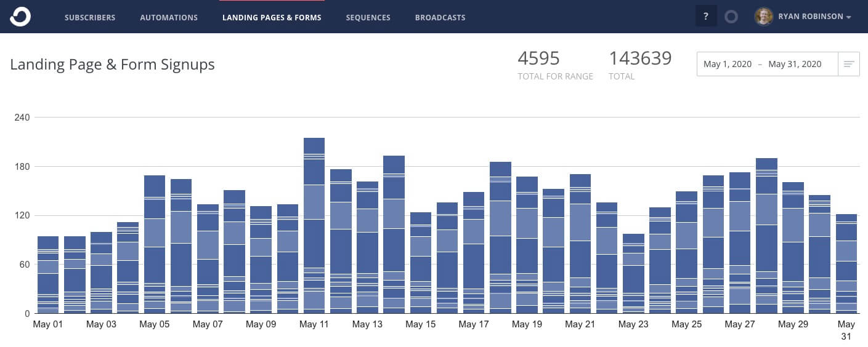This screenshot has height=347, width=868.
Task: Click the ConvertKit logo icon
Action: [x=20, y=17]
